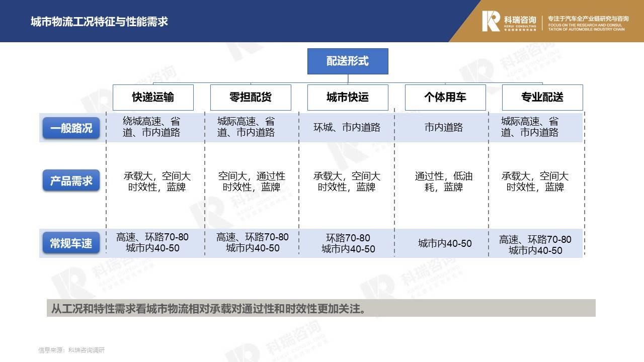644x362 pixels.
Task: Select 零担配货 speed cell 高速、环路70-80
Action: click(x=253, y=242)
